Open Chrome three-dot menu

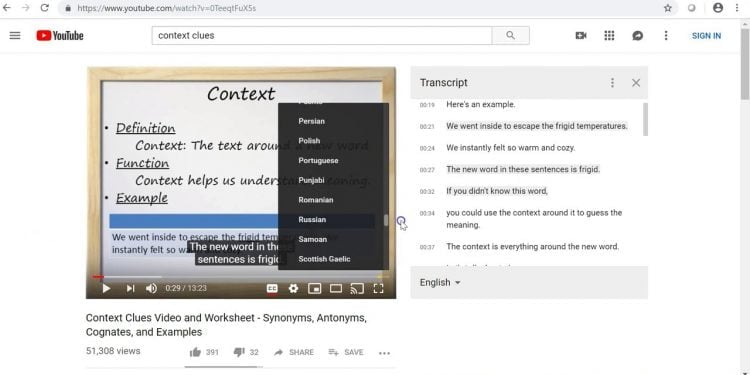point(737,8)
